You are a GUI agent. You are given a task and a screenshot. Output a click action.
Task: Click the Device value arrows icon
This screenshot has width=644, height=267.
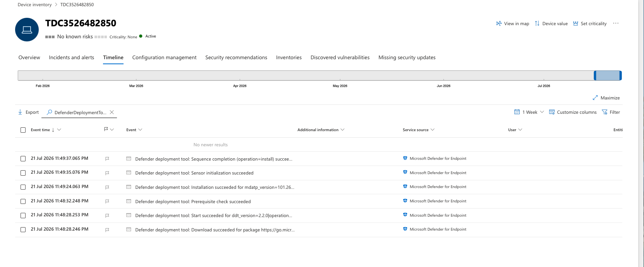tap(537, 24)
